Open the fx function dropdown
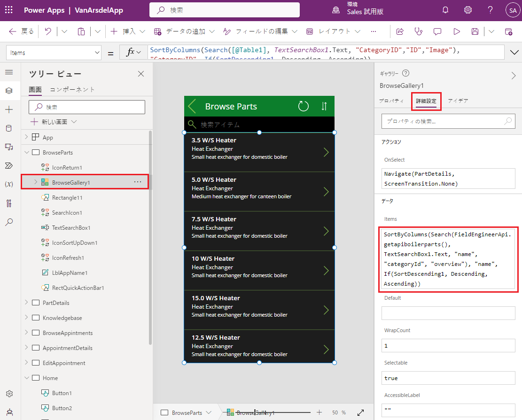This screenshot has height=420, width=522. [x=133, y=52]
